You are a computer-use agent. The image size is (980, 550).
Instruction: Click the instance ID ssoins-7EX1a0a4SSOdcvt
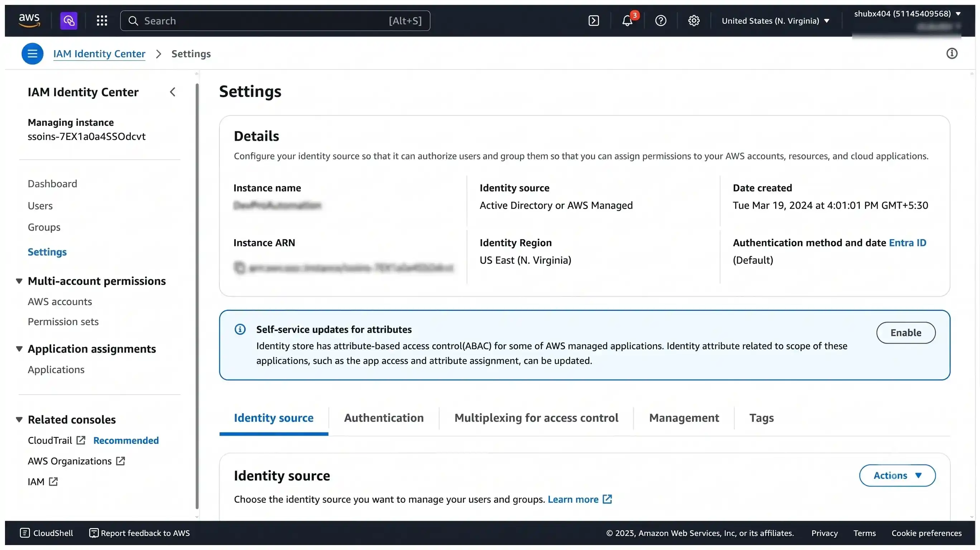coord(87,136)
